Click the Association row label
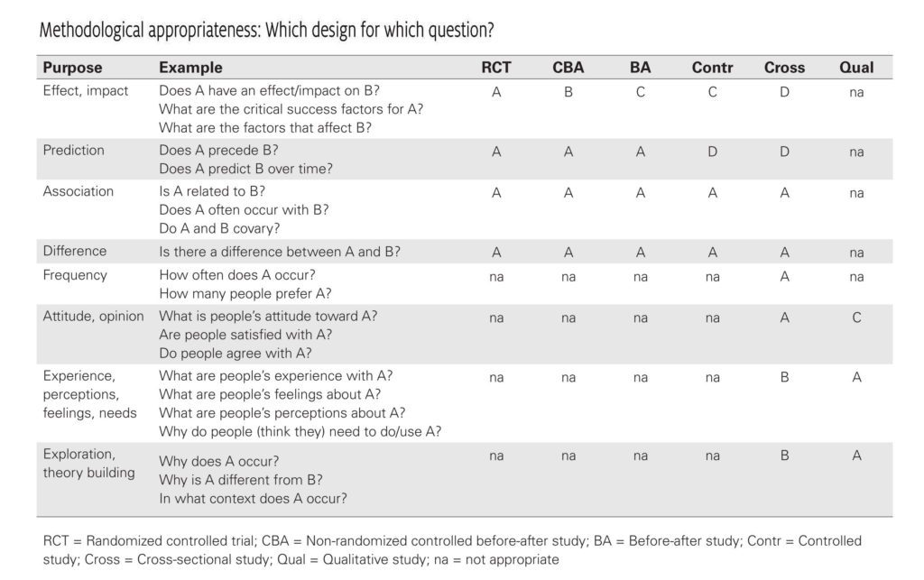Viewport: 924px width, 580px height. 79,191
